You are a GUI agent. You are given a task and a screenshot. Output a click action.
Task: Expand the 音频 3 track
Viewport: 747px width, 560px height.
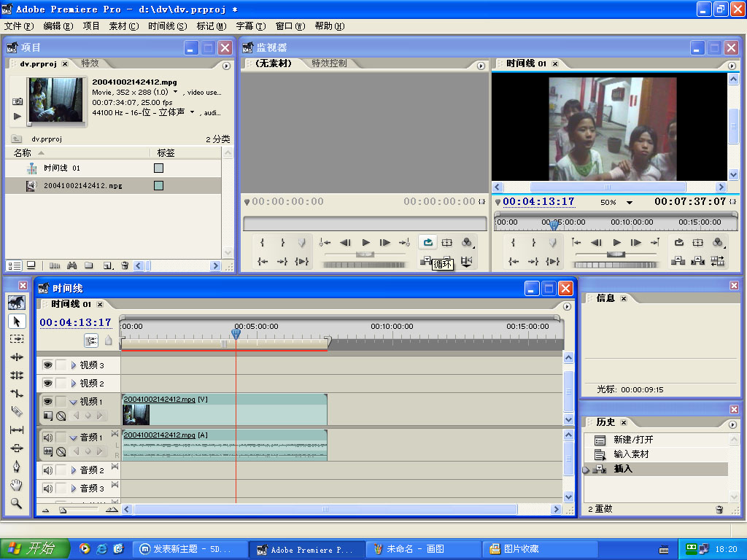(x=74, y=489)
